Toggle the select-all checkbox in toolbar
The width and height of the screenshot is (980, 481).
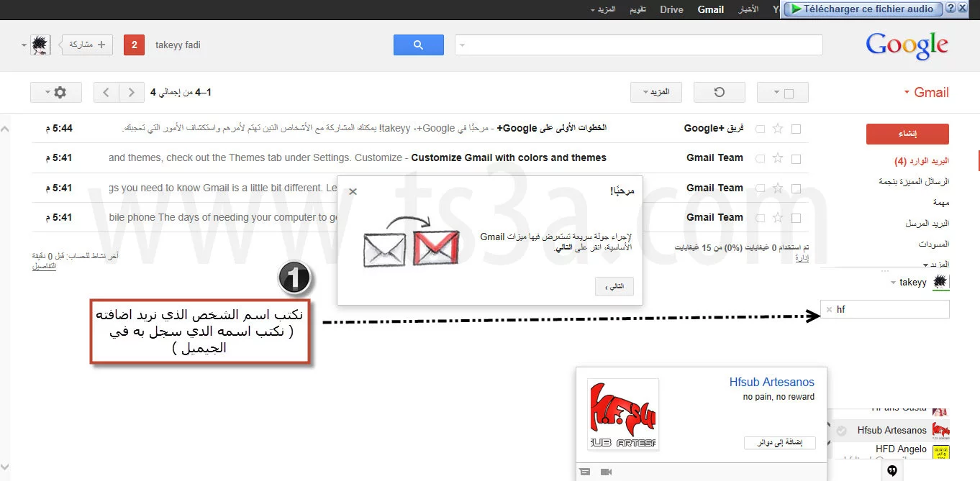pos(789,93)
